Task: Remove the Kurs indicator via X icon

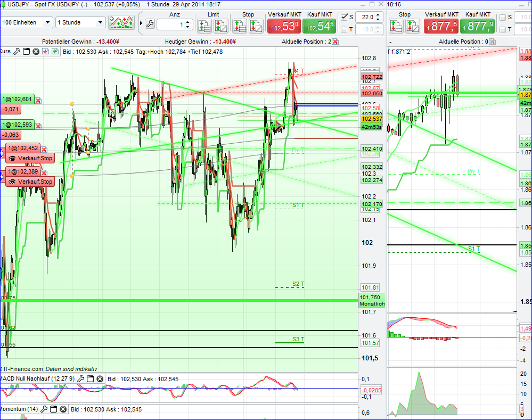Action: (36, 52)
